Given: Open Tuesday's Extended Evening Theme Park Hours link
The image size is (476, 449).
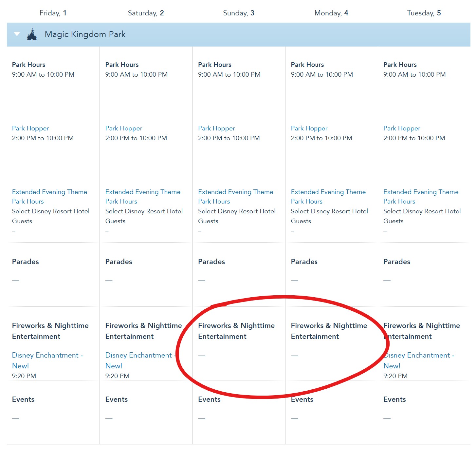Looking at the screenshot, I should [x=421, y=197].
